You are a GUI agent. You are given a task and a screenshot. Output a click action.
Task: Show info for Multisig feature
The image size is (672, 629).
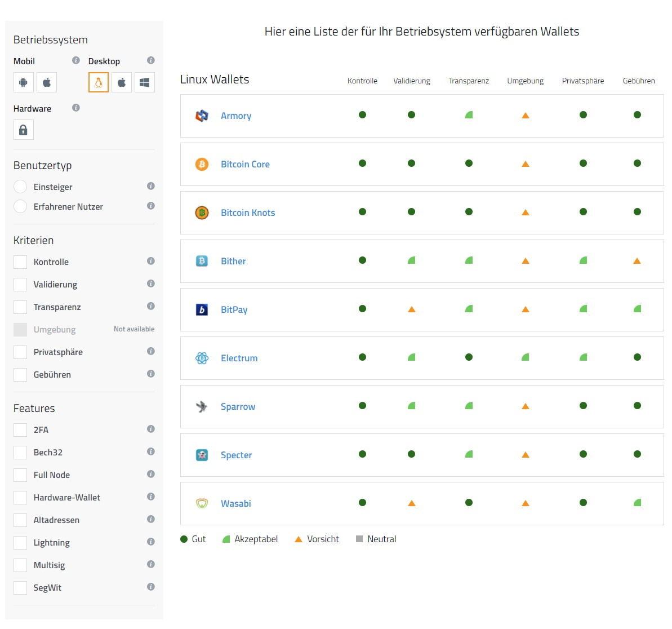[x=151, y=564]
